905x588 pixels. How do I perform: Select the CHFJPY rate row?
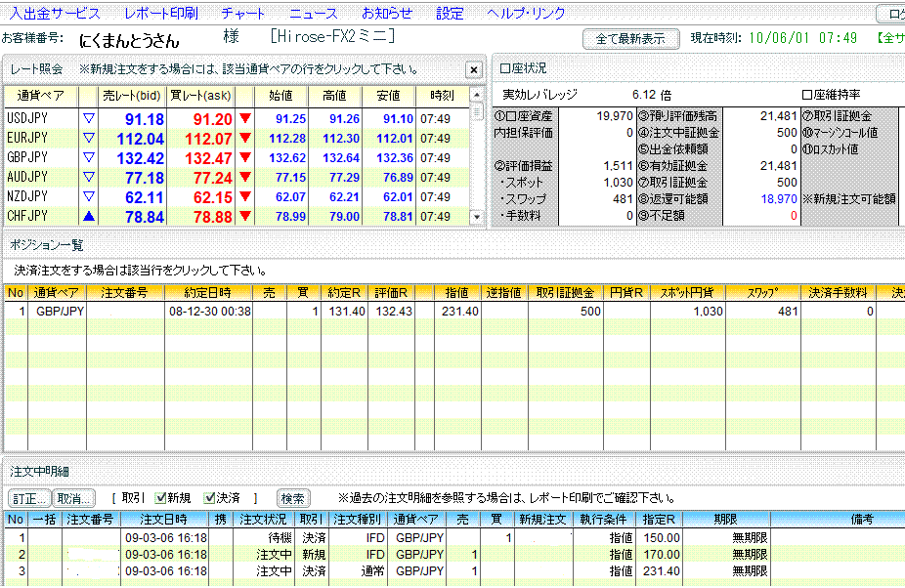(x=237, y=217)
